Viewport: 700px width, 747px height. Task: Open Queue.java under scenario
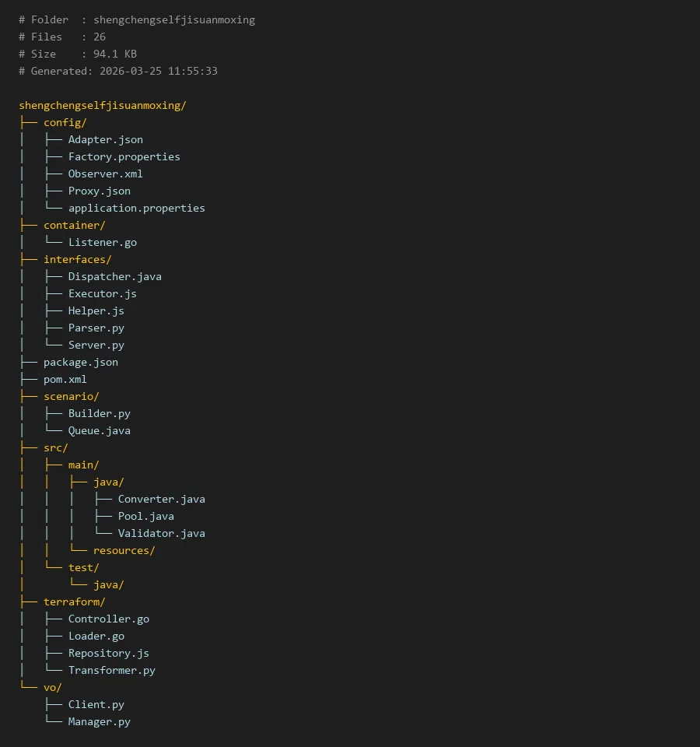pyautogui.click(x=99, y=431)
